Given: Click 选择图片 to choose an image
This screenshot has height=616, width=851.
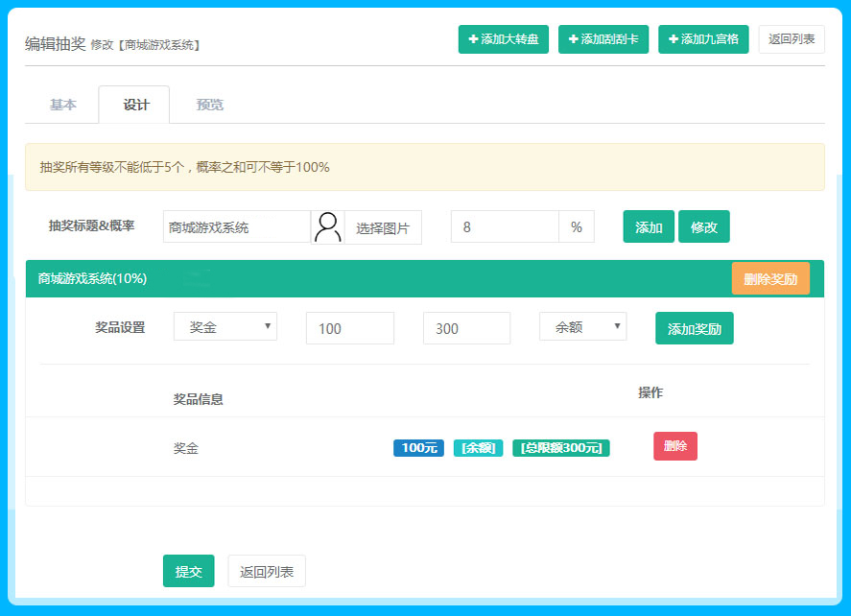Looking at the screenshot, I should click(383, 227).
